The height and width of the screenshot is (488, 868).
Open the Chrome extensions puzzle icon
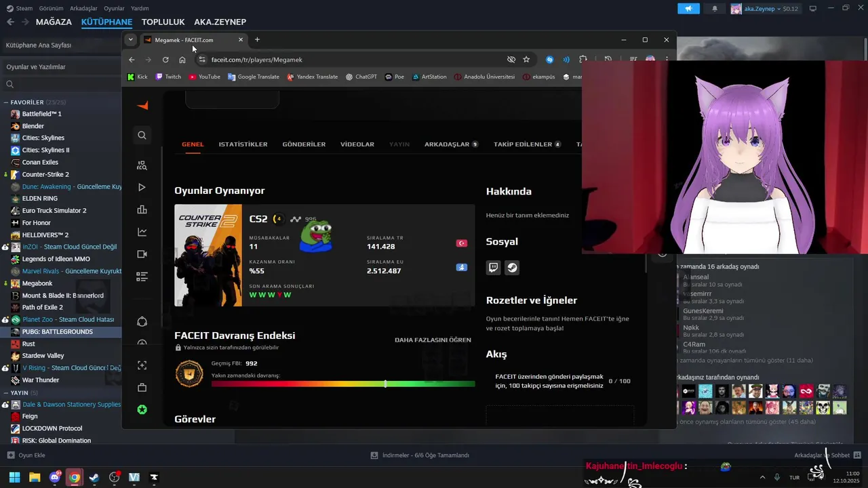click(583, 60)
